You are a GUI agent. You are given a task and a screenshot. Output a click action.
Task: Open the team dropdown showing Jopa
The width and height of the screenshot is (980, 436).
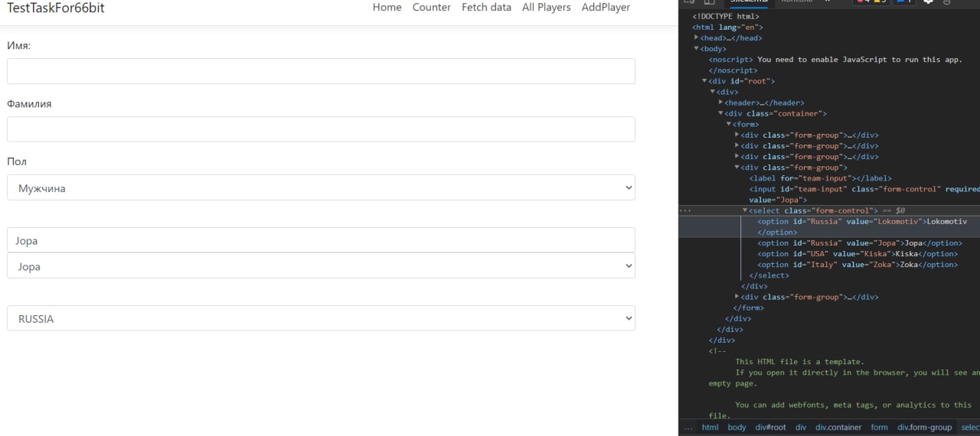(321, 265)
